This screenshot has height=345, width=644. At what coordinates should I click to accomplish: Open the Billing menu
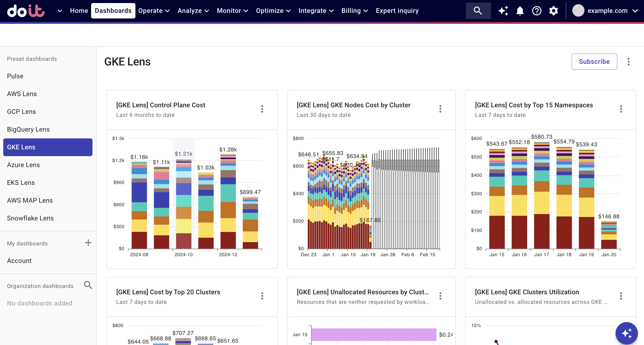point(355,11)
